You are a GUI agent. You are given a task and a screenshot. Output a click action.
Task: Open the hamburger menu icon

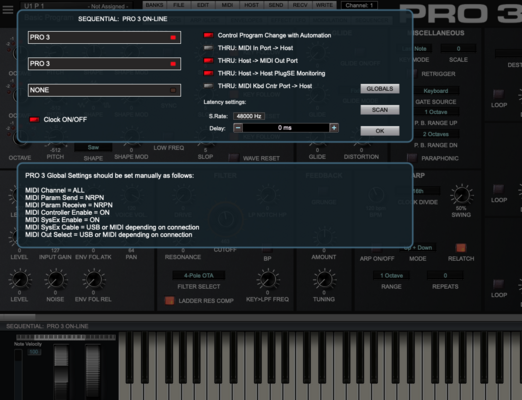coord(8,9)
